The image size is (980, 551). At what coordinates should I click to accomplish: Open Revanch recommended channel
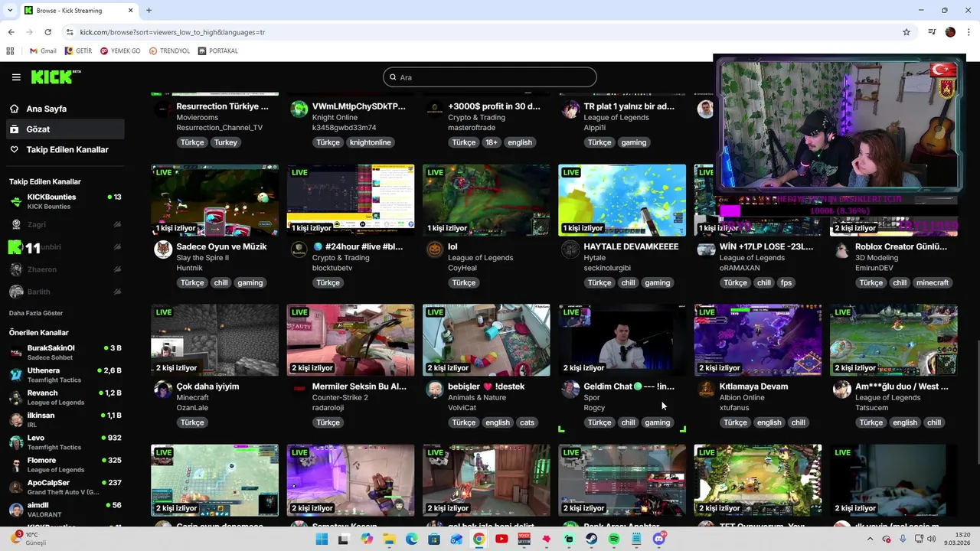coord(65,397)
